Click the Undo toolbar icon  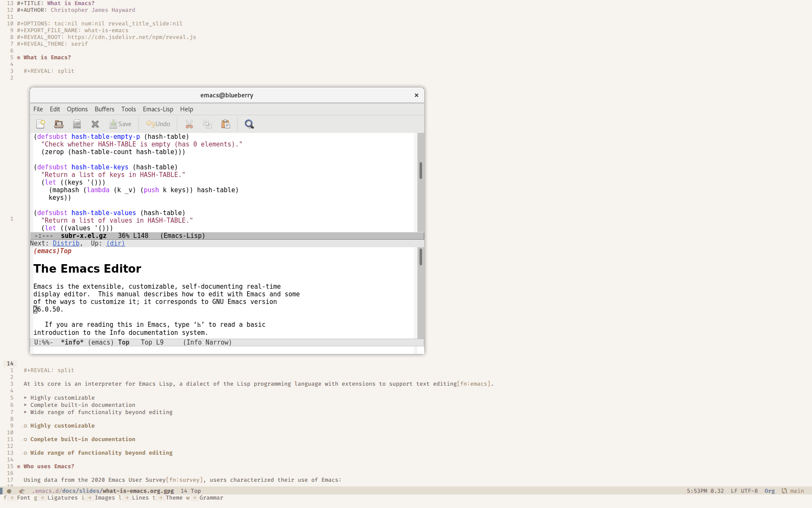point(158,124)
